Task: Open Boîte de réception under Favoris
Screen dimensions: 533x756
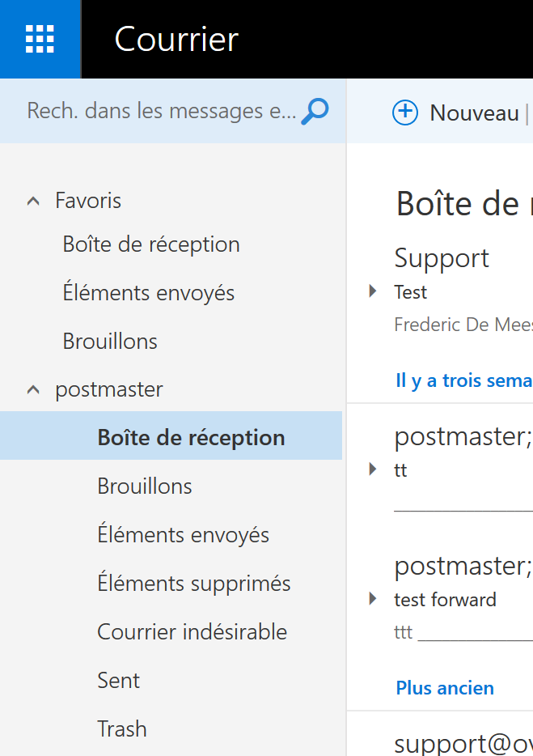Action: (x=151, y=244)
